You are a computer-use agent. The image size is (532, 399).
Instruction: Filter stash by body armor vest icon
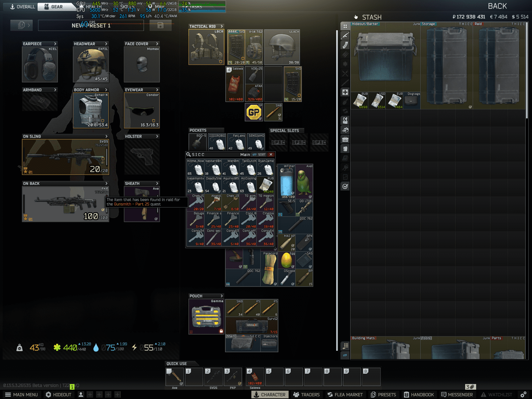(x=345, y=149)
